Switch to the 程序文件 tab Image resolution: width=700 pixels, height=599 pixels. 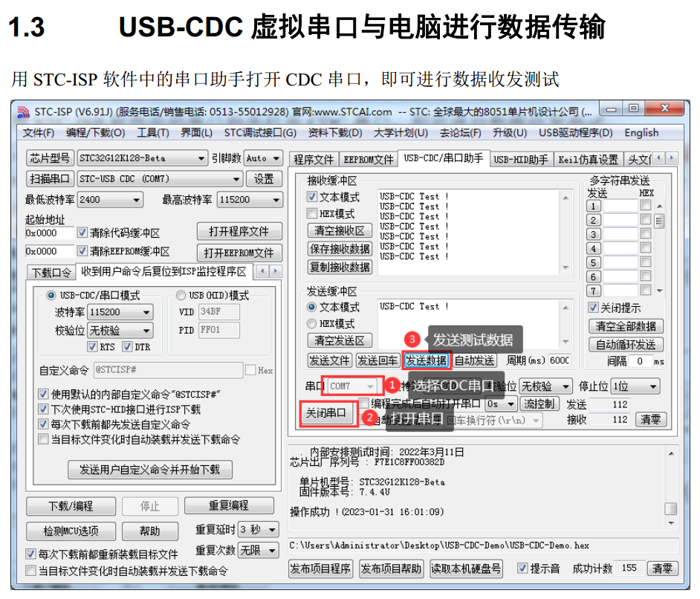pyautogui.click(x=314, y=159)
